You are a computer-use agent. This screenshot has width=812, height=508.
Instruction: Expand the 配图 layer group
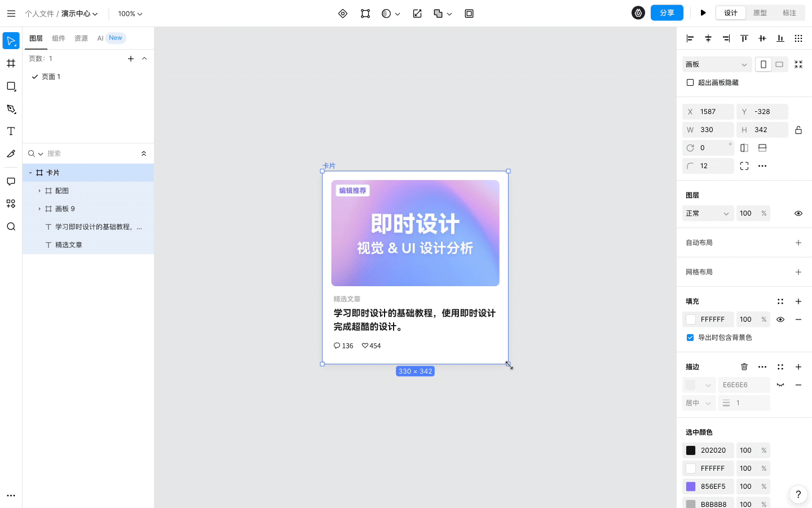(x=39, y=191)
